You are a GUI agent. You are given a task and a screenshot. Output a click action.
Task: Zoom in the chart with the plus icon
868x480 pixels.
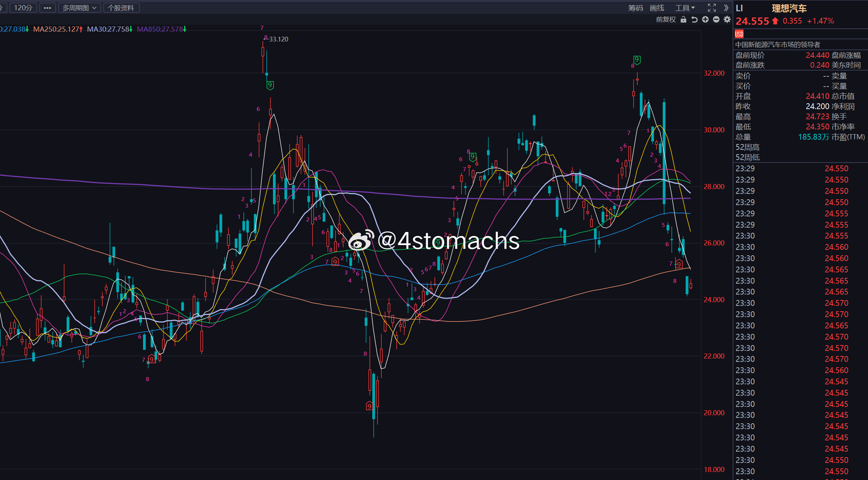click(705, 20)
